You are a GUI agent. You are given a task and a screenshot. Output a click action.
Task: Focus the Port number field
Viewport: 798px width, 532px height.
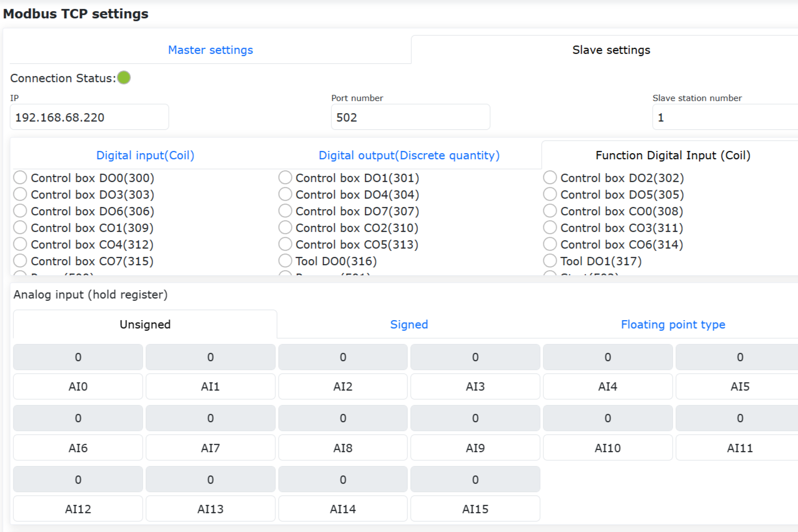(410, 118)
